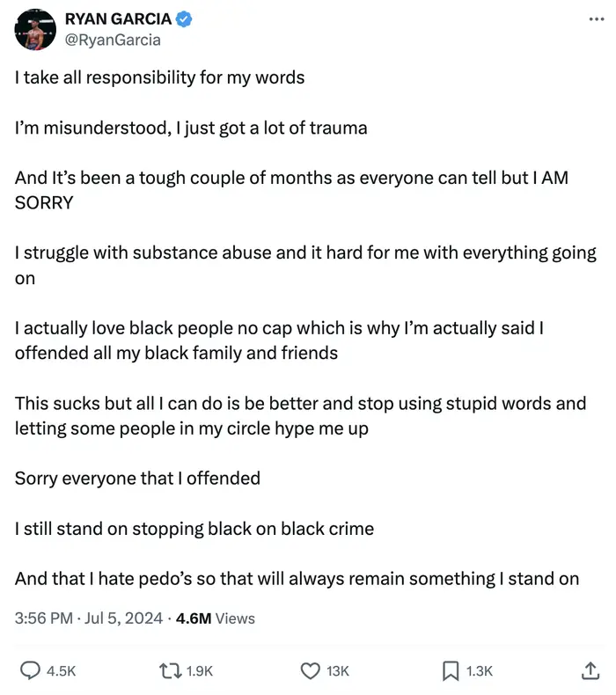616x695 pixels.
Task: Click the 'Sorry everyone that I offended' line
Action: pos(137,479)
